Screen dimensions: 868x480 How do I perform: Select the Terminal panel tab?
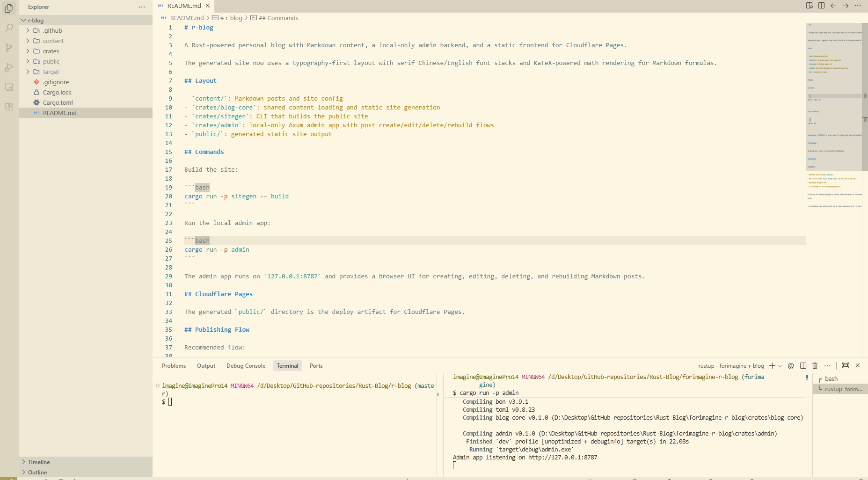click(287, 366)
